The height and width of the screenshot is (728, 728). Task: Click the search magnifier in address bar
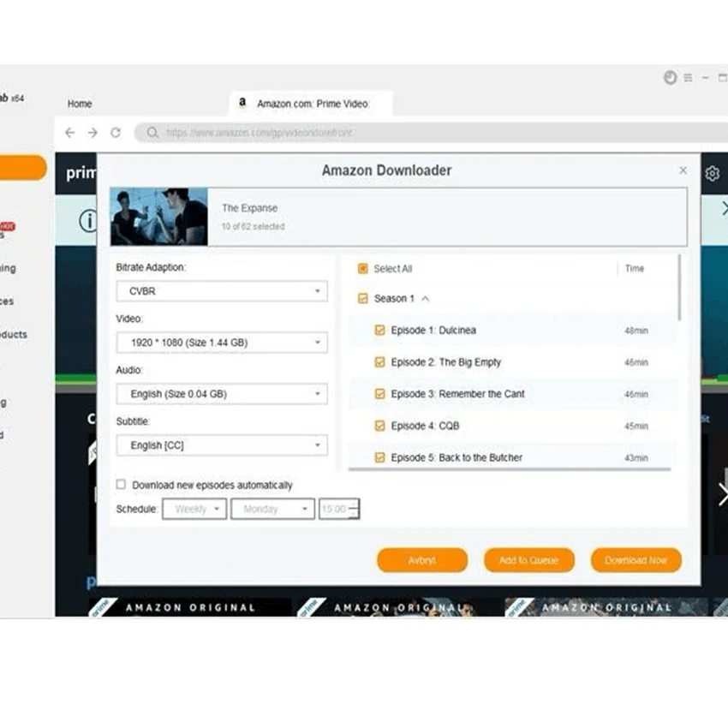point(152,133)
